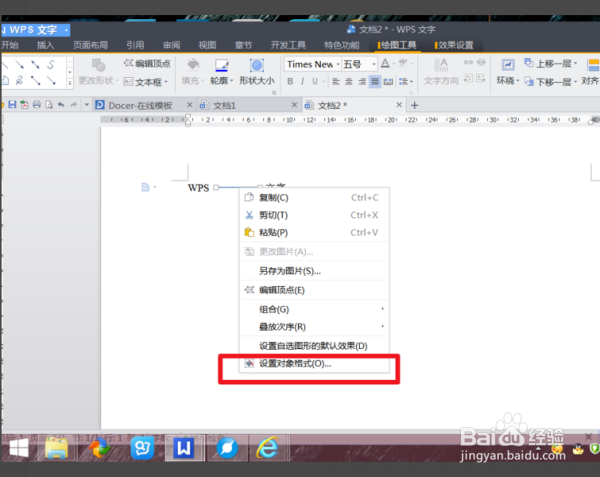Open the Times New font name box
This screenshot has width=600, height=477.
click(x=313, y=64)
